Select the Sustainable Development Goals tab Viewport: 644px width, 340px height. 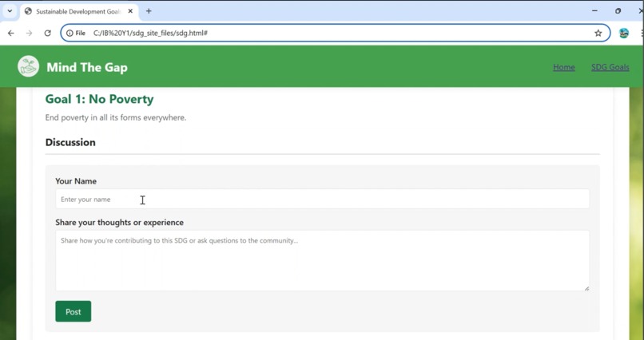coord(79,11)
